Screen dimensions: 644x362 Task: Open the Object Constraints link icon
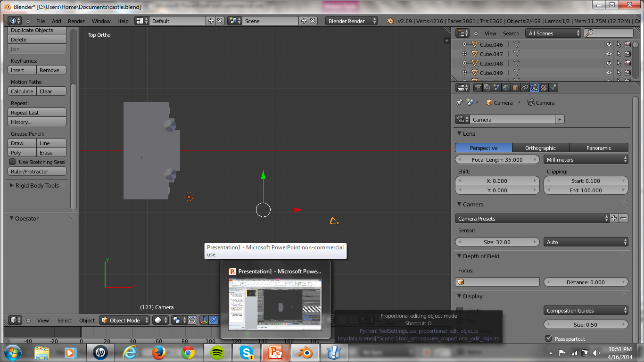pos(525,87)
